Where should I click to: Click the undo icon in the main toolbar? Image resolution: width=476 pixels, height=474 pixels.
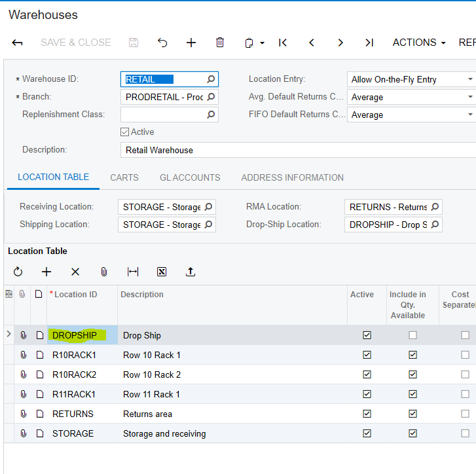tap(162, 43)
